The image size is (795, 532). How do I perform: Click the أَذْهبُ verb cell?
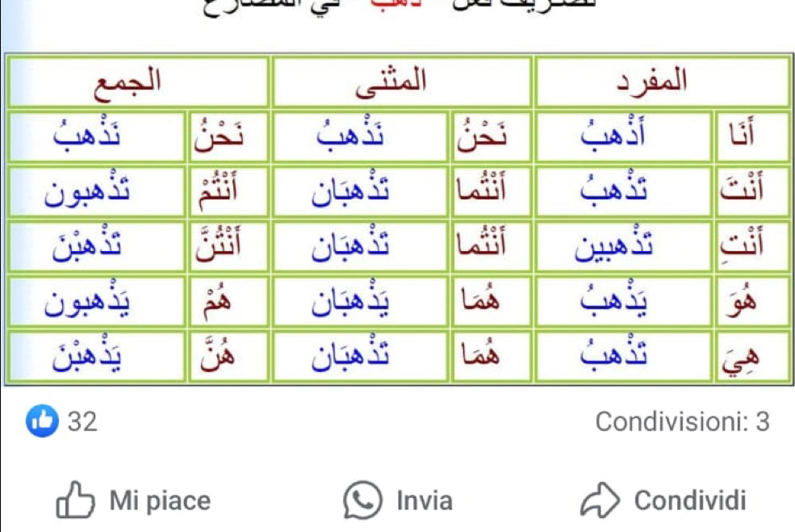coord(623,137)
